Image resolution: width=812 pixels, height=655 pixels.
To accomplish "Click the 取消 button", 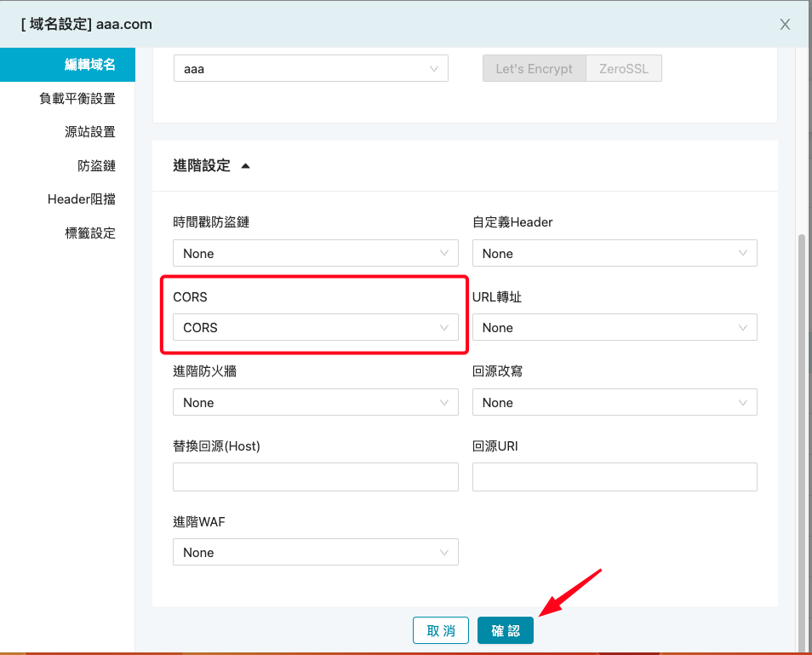I will [x=441, y=630].
